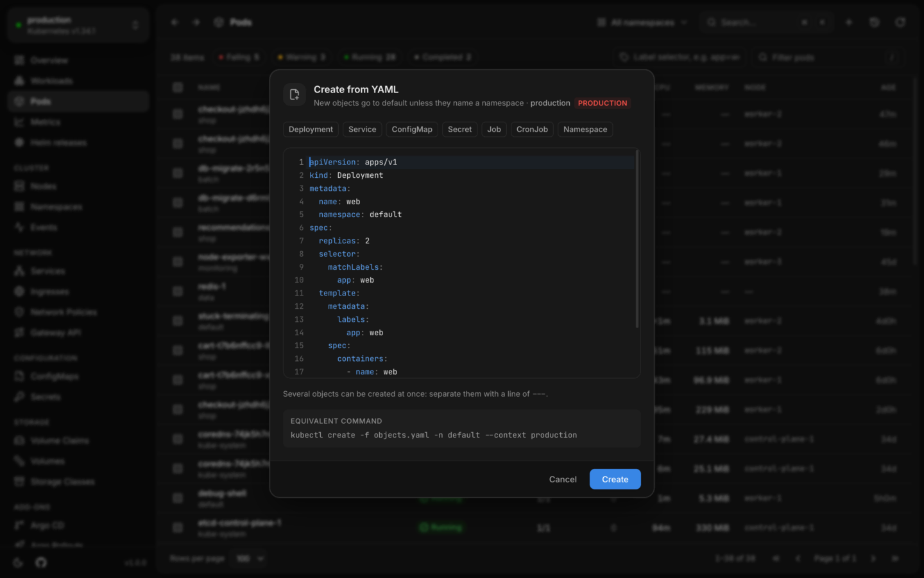Toggle the Failing 5 status filter chip
The width and height of the screenshot is (924, 578).
239,57
